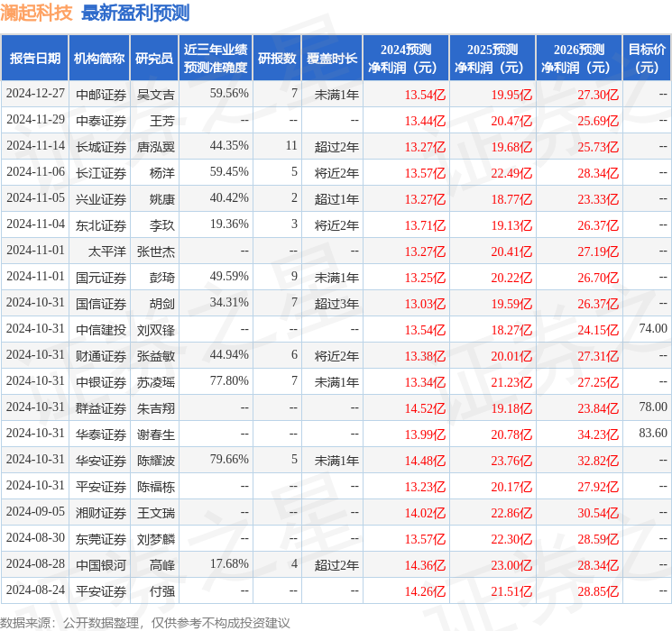Click accuracy value 44.35%

point(229,146)
